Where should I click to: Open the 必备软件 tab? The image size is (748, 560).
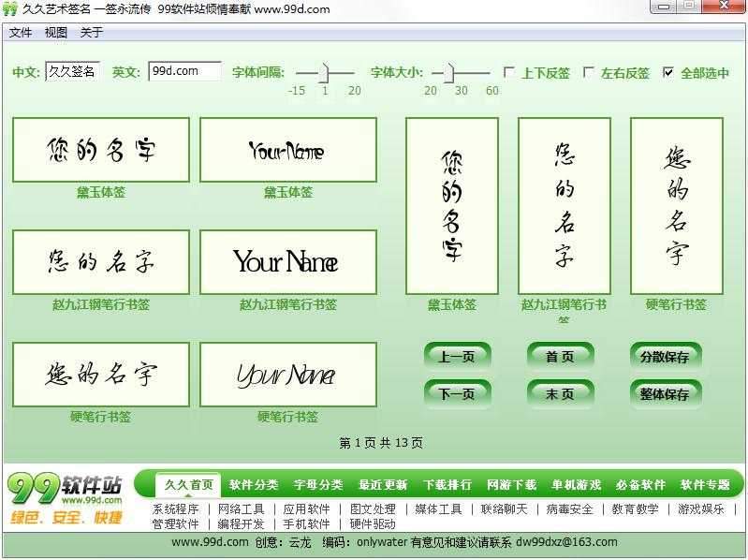640,485
